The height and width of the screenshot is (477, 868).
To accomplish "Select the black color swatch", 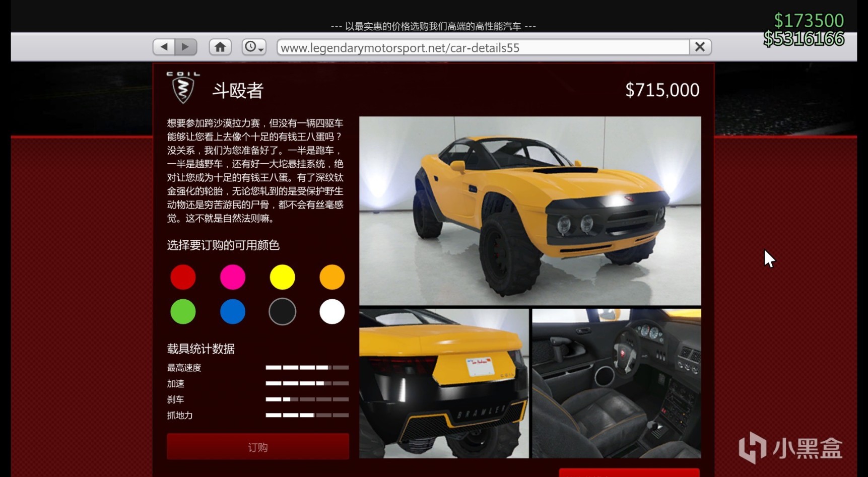I will pyautogui.click(x=282, y=312).
